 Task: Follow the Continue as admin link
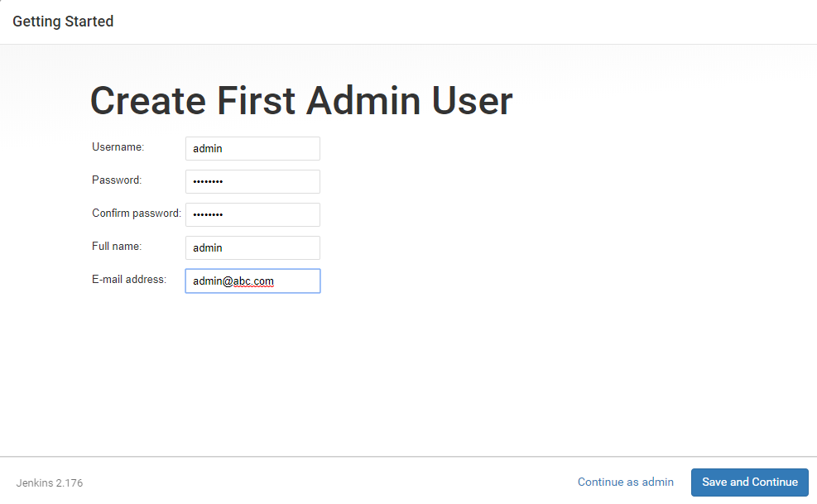(625, 482)
